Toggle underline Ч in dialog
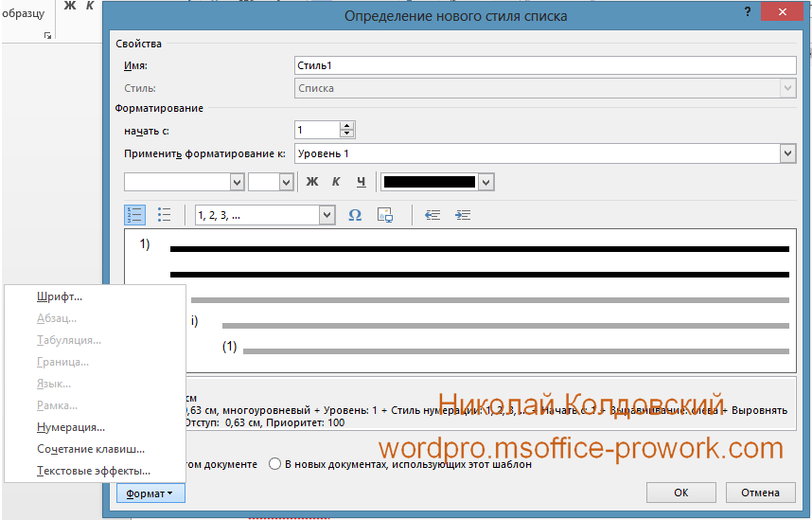812x520 pixels. [361, 182]
